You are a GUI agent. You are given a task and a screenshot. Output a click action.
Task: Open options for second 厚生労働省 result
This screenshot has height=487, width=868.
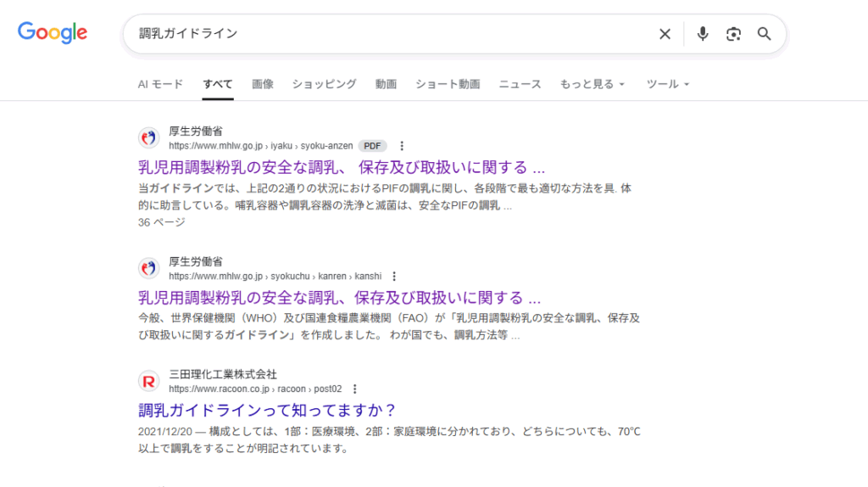pyautogui.click(x=394, y=277)
